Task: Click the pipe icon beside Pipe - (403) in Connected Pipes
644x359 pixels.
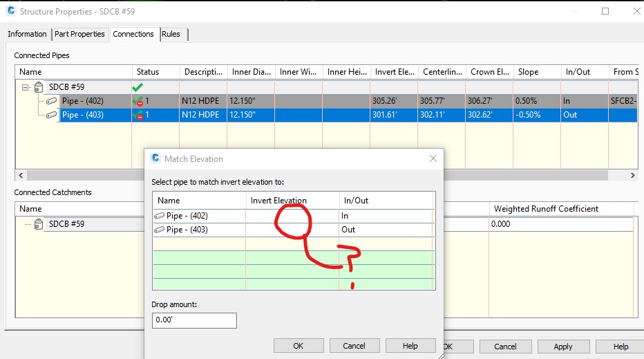Action: (51, 115)
